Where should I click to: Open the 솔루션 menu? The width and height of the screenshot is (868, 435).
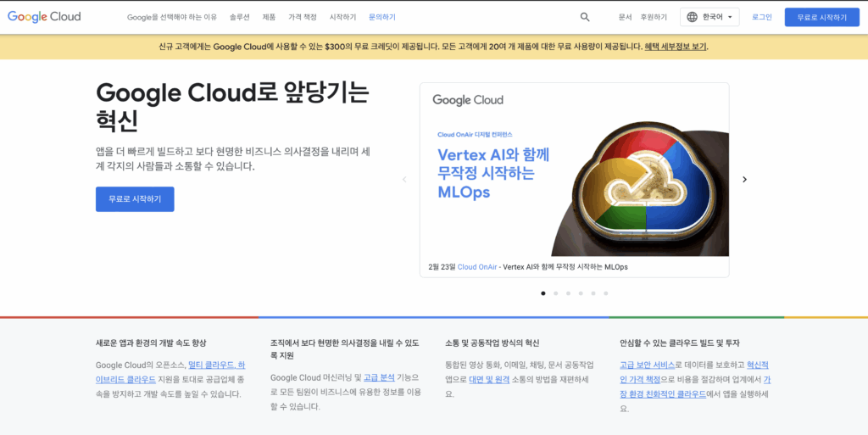(240, 17)
